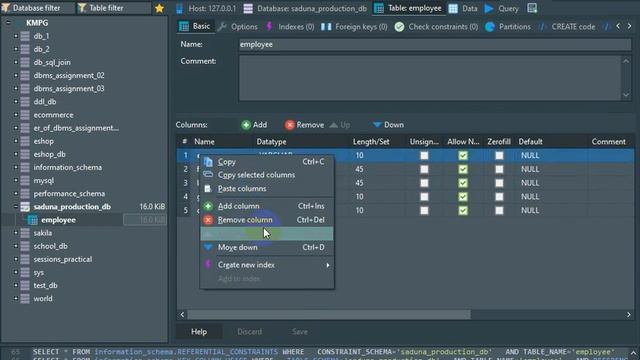This screenshot has width=640, height=360.
Task: Click the favorites star icon
Action: (159, 8)
